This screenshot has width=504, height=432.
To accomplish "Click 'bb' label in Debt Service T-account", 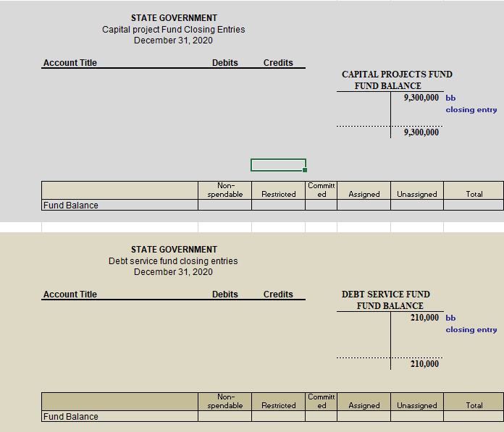I will pyautogui.click(x=450, y=318).
